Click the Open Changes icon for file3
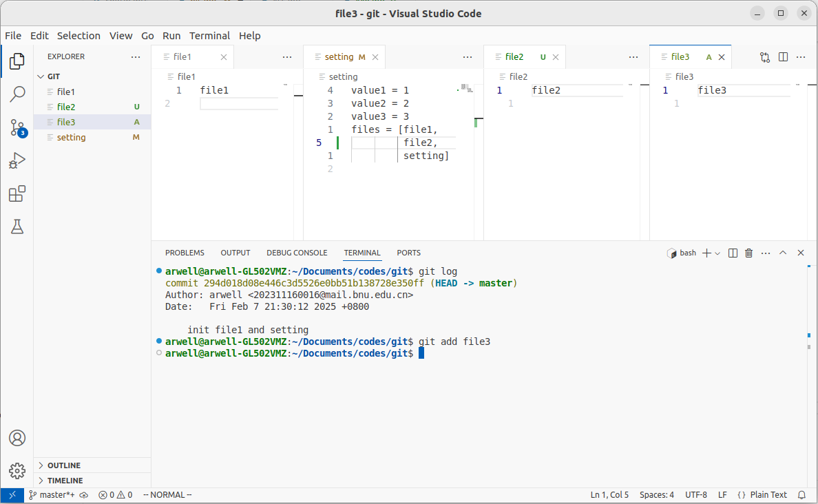818x504 pixels. [x=764, y=57]
